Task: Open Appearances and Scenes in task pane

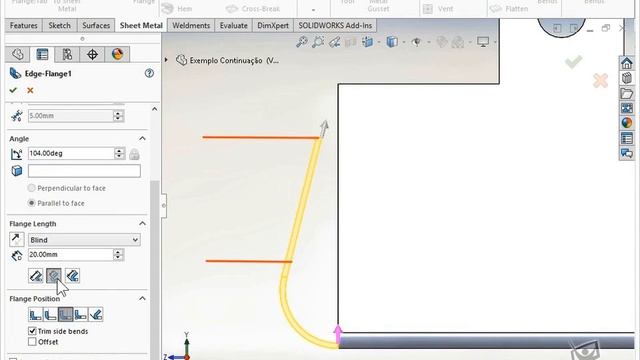Action: pyautogui.click(x=627, y=123)
